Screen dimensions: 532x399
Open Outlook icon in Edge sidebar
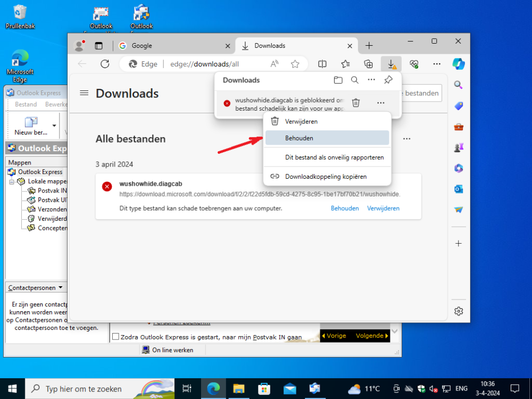459,189
